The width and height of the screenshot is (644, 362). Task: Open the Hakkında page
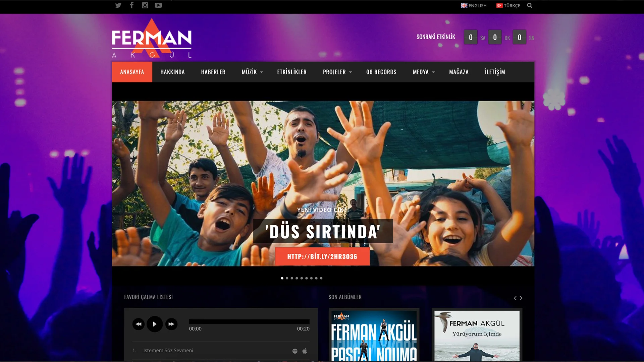coord(172,72)
